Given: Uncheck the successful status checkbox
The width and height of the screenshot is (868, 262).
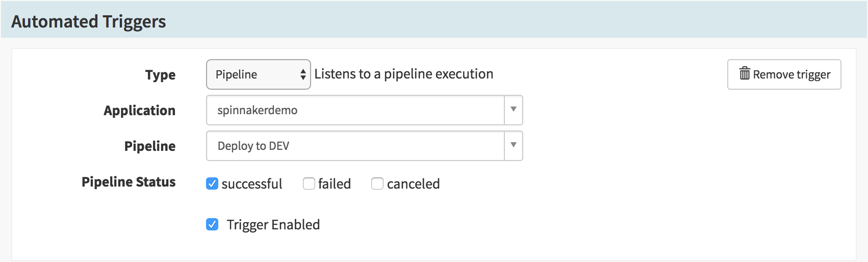Looking at the screenshot, I should (212, 184).
